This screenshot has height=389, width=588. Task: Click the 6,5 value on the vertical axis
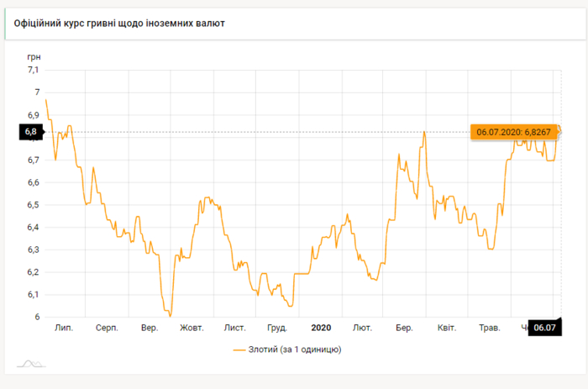click(x=34, y=205)
